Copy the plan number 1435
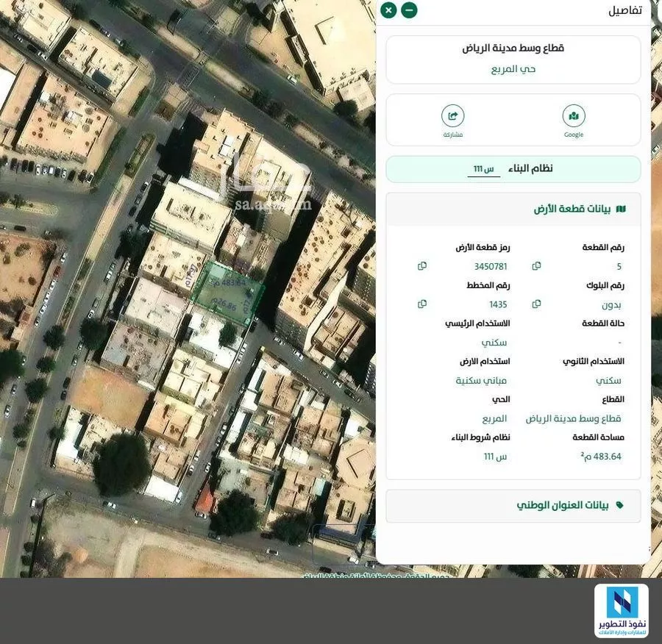Image resolution: width=662 pixels, height=644 pixels. (x=422, y=304)
